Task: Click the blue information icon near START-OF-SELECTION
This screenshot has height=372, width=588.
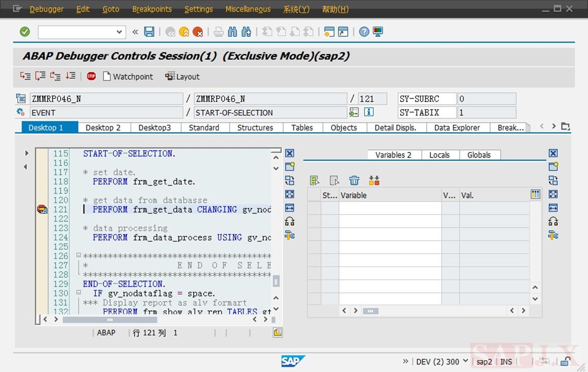Action: 369,112
